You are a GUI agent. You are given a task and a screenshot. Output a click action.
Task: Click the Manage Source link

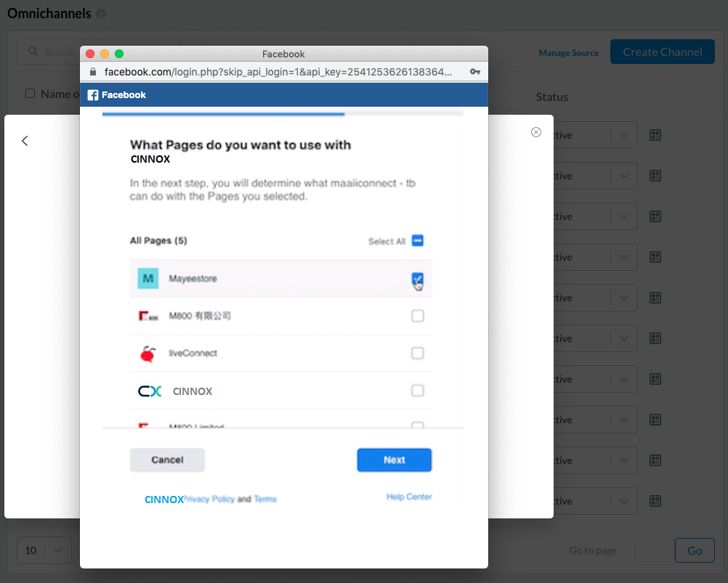coord(569,53)
